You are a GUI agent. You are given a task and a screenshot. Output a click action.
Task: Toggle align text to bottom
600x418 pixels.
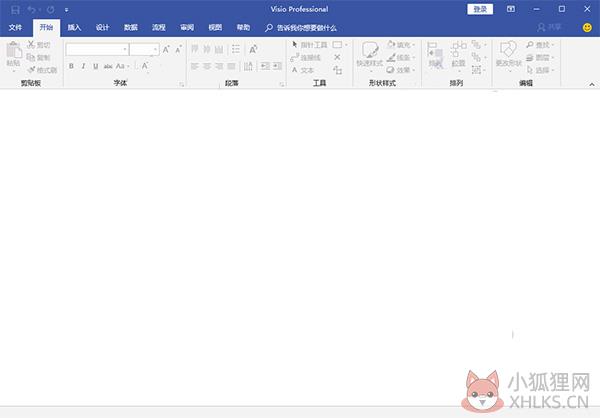pyautogui.click(x=219, y=49)
